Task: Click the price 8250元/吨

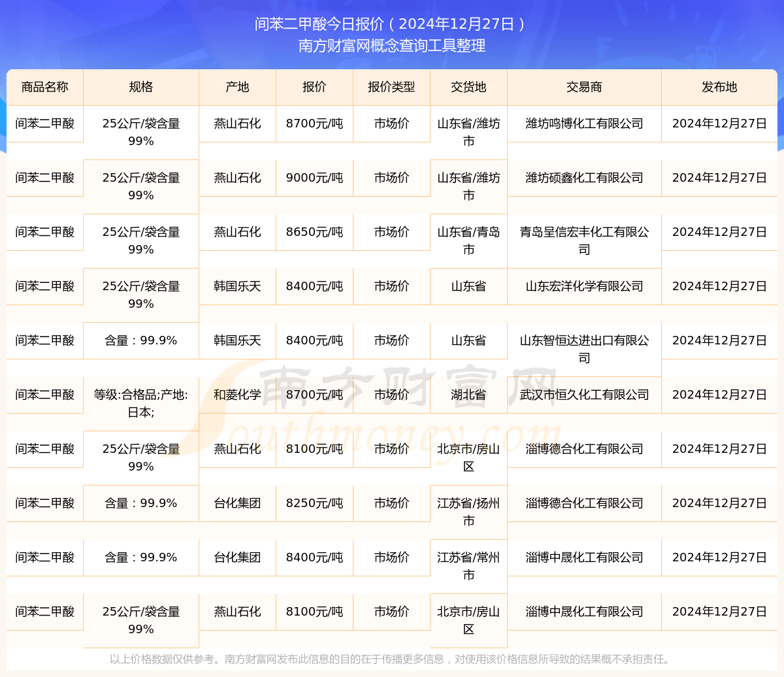Action: pyautogui.click(x=314, y=503)
